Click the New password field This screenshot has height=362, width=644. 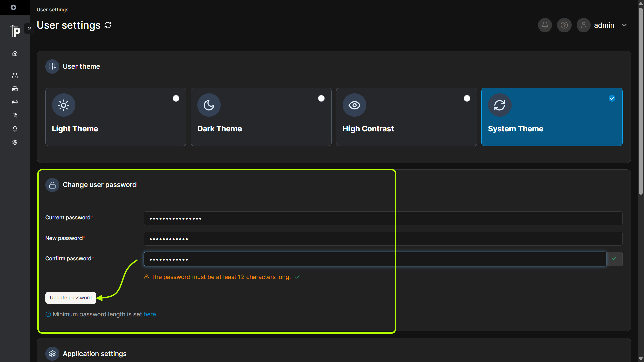pos(383,239)
